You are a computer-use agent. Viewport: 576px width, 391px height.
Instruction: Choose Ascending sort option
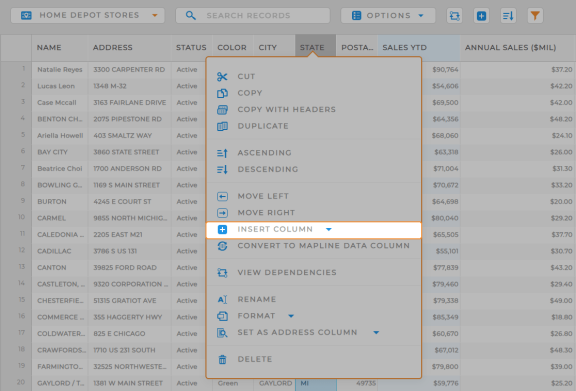click(264, 153)
